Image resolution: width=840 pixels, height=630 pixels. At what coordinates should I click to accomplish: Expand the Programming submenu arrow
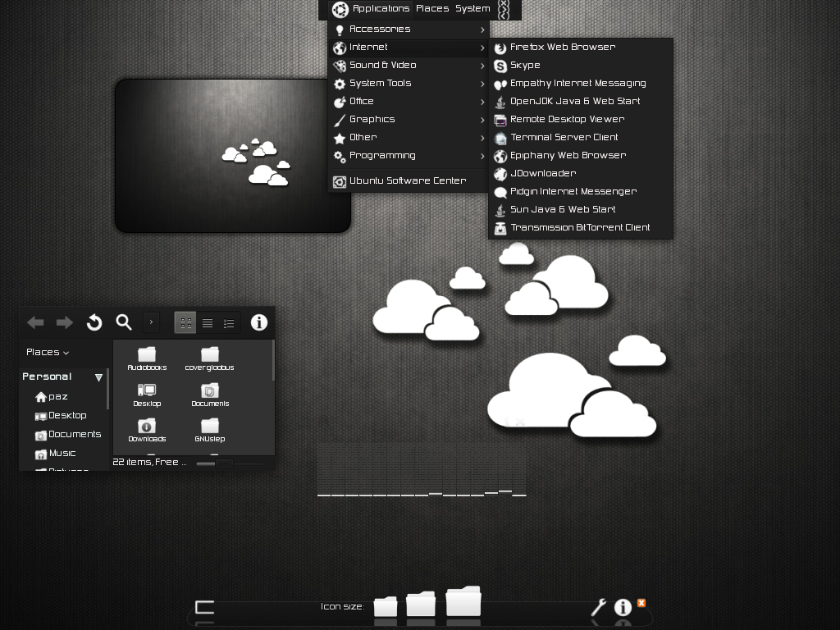482,156
